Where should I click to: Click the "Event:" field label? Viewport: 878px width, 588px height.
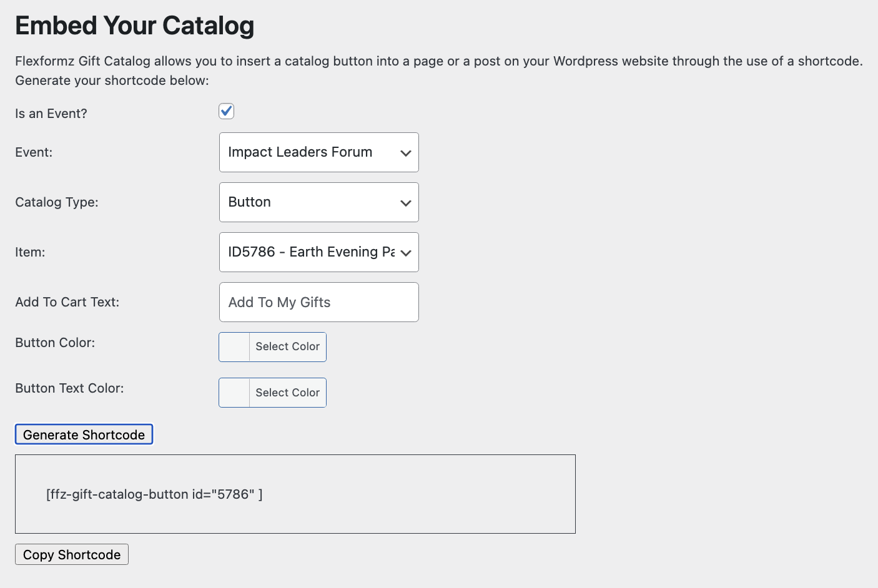pos(34,152)
